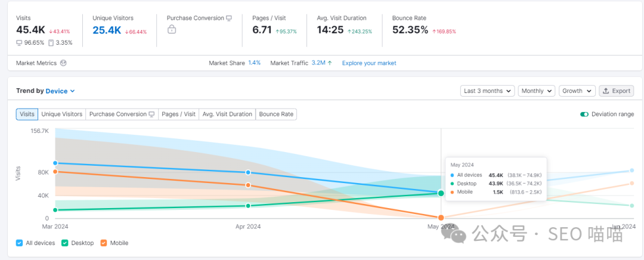Click the globe icon beside Market Metrics
The height and width of the screenshot is (260, 644).
[x=64, y=63]
